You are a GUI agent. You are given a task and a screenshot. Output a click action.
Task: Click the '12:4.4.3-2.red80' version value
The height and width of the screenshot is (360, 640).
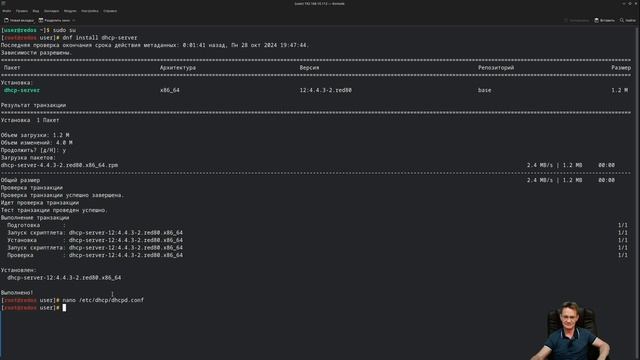click(x=326, y=90)
